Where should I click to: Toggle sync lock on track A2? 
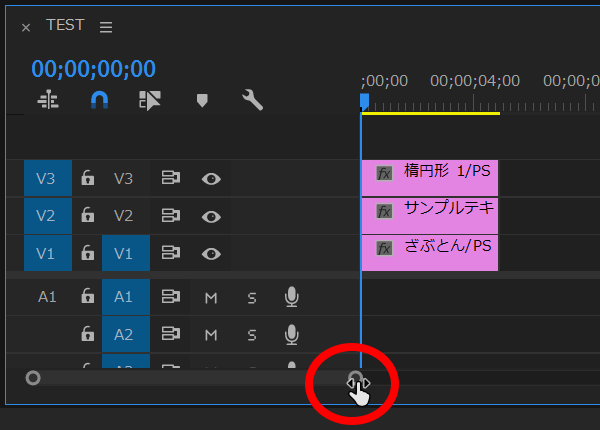[171, 334]
